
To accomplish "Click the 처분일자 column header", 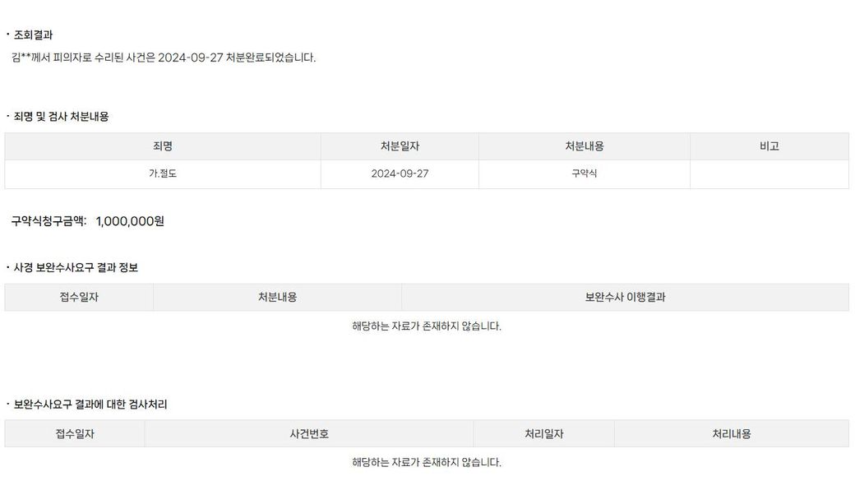I will (x=400, y=146).
